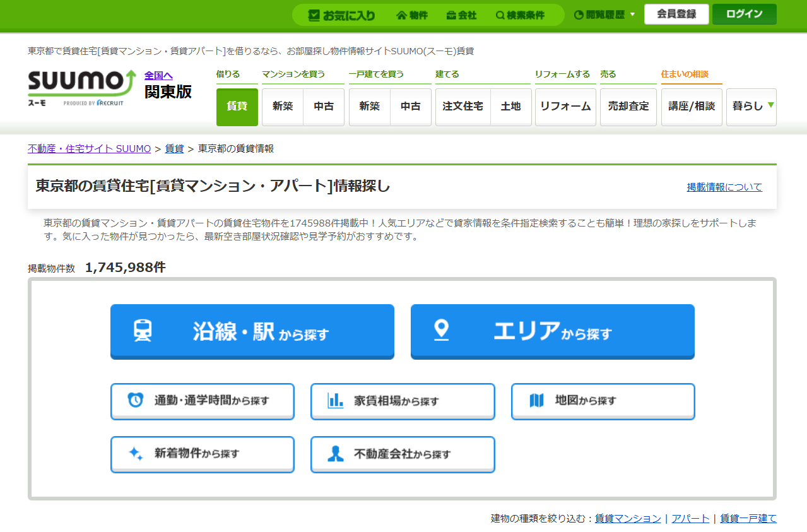Open the 売却査定 tab
The width and height of the screenshot is (807, 532).
tap(628, 107)
